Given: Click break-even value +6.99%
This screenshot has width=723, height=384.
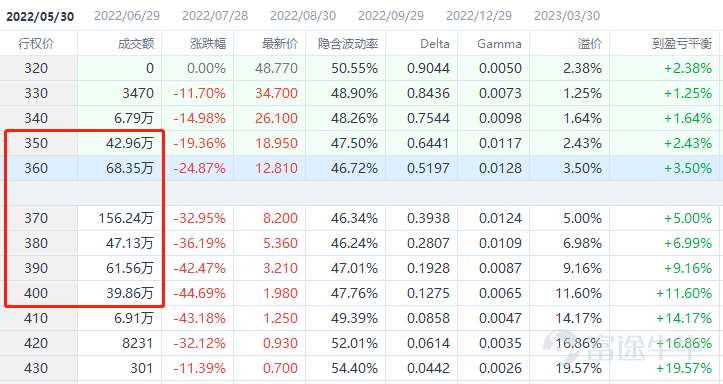Looking at the screenshot, I should tap(688, 243).
